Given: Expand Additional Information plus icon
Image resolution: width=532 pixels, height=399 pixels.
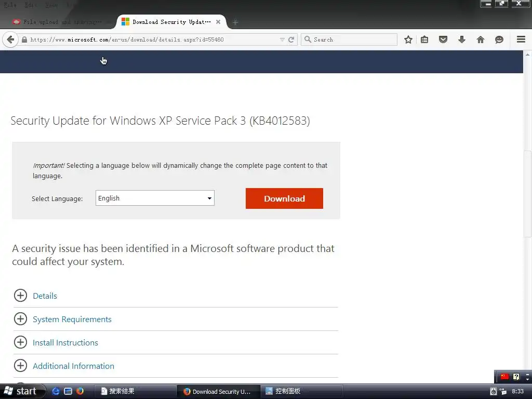Looking at the screenshot, I should [x=20, y=366].
